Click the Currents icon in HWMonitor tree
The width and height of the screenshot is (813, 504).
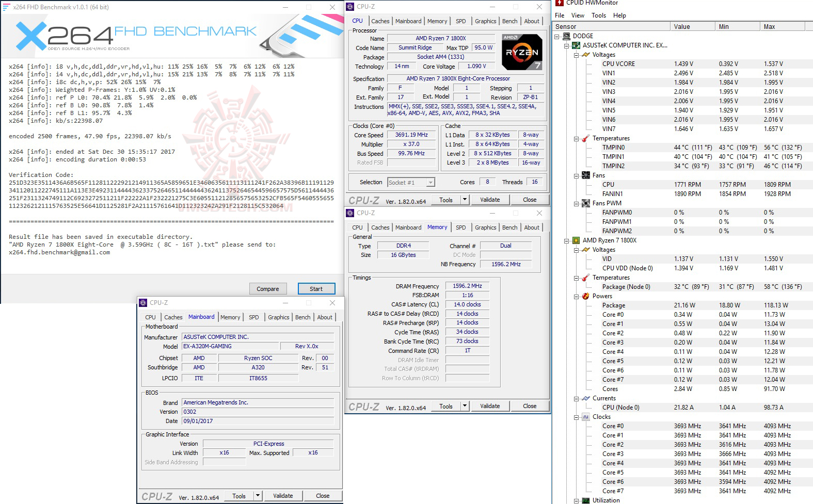point(586,398)
